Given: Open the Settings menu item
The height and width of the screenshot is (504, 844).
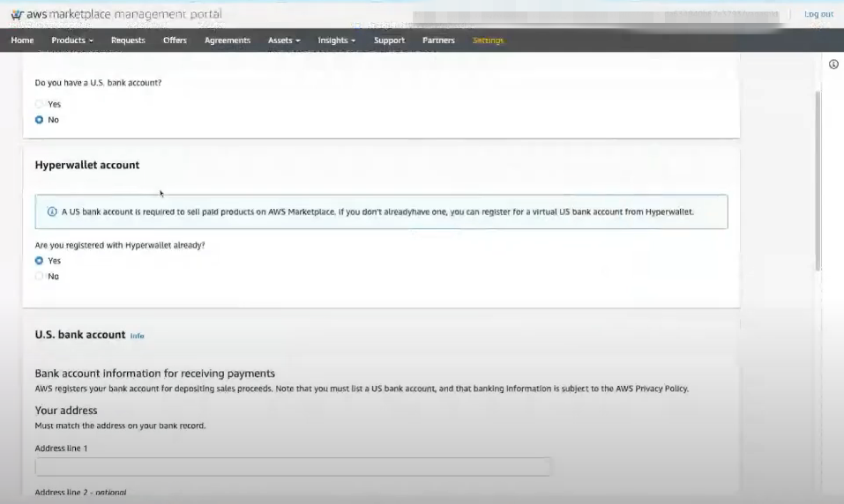Looking at the screenshot, I should [x=488, y=41].
